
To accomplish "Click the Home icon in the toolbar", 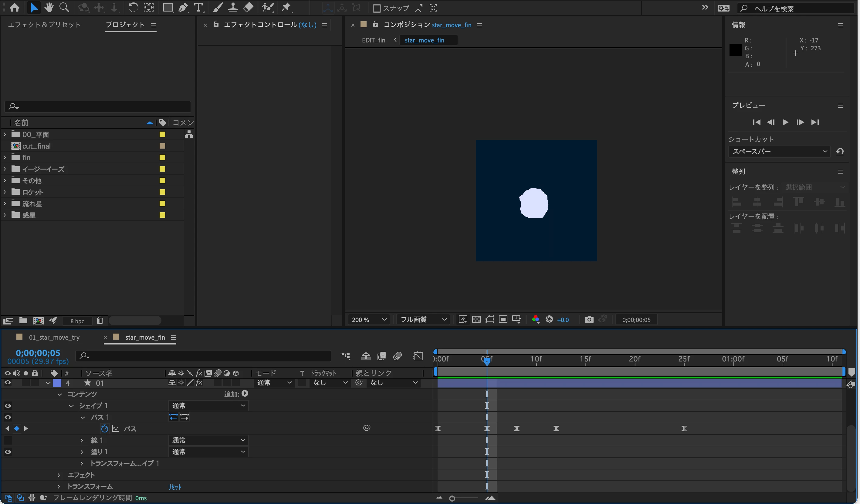I will pyautogui.click(x=14, y=8).
